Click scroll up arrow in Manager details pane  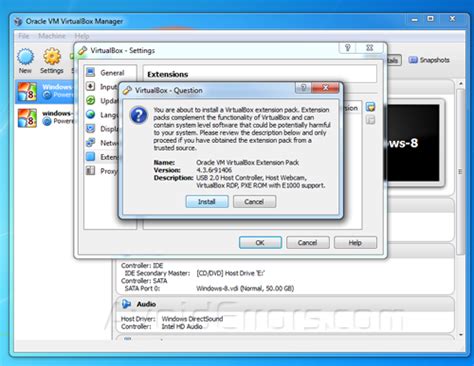[461, 83]
